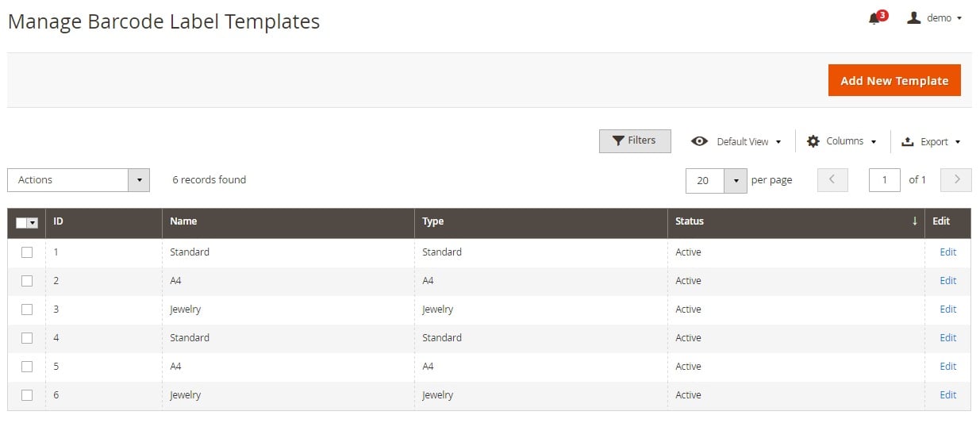
Task: Click the eye icon for Default View
Action: coord(699,141)
